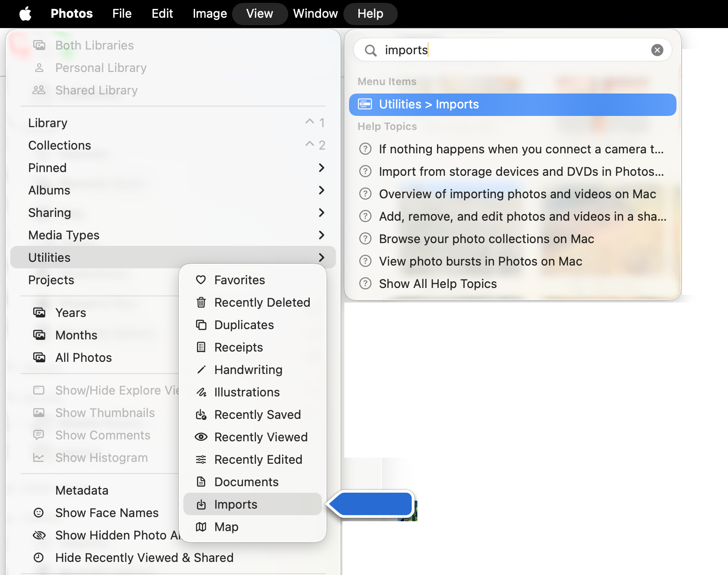Open Map from Utilities submenu
Viewport: 728px width, 575px height.
click(253, 527)
